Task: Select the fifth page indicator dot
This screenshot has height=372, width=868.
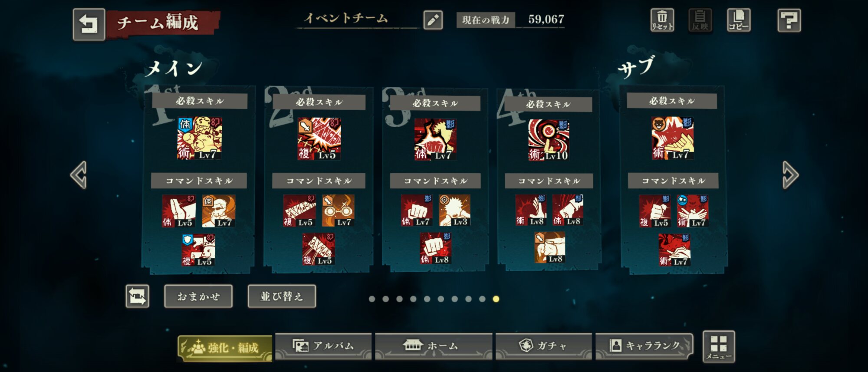Action: tap(427, 299)
